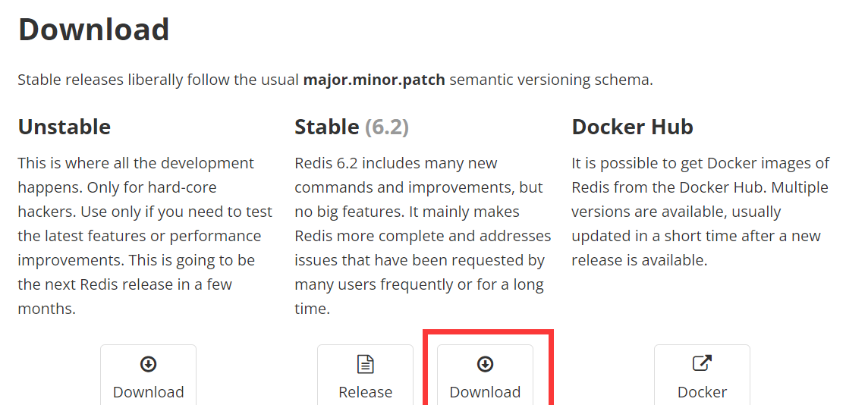
Task: Click the word Docker under link icon
Action: tap(702, 392)
